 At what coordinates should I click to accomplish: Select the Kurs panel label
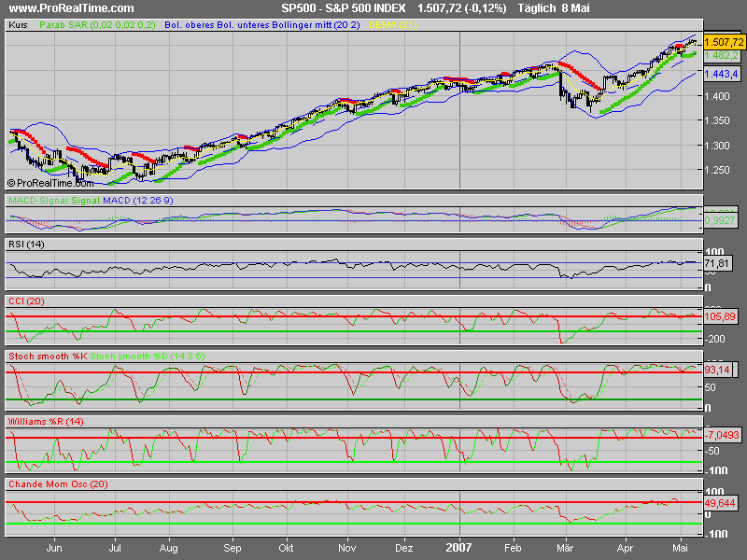point(18,25)
